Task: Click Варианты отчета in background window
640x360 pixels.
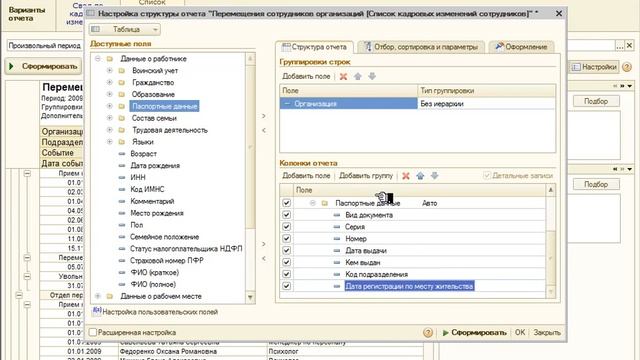Action: tap(27, 14)
